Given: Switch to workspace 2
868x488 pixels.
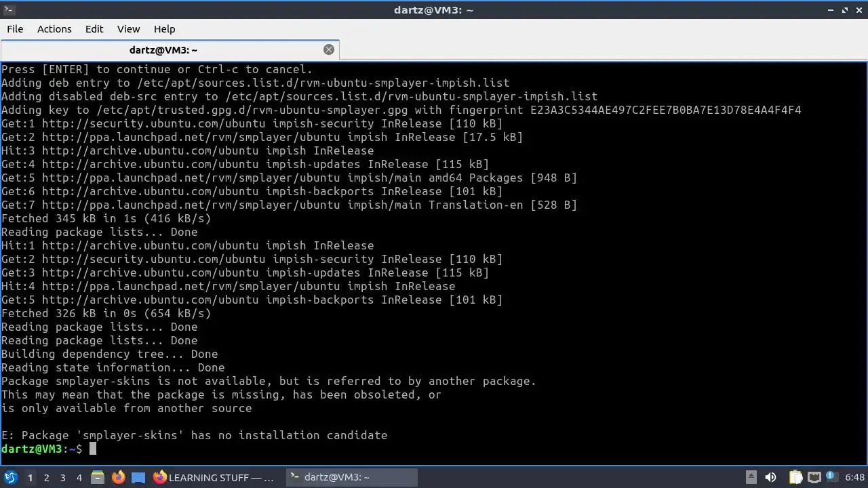Looking at the screenshot, I should (x=46, y=478).
